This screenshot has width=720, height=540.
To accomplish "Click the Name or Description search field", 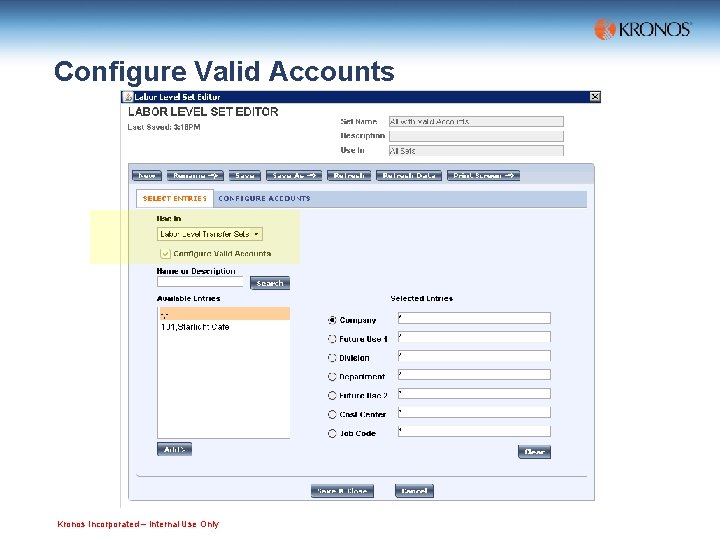I will click(200, 282).
